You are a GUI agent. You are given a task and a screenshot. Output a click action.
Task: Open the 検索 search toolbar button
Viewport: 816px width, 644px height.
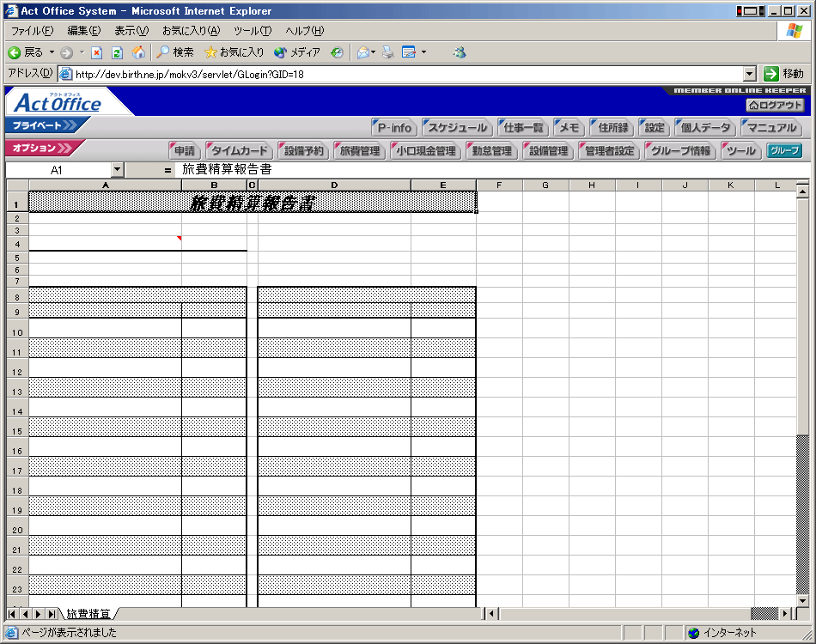click(175, 52)
